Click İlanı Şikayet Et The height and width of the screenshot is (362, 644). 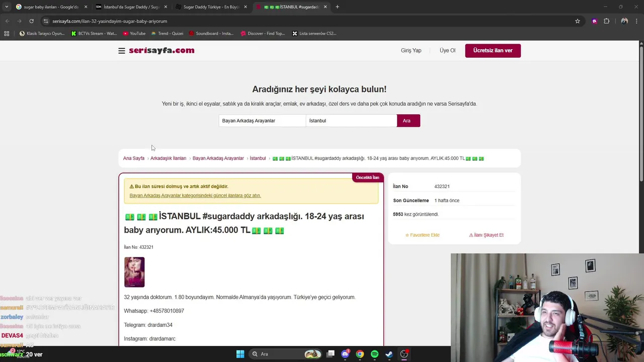pos(486,235)
